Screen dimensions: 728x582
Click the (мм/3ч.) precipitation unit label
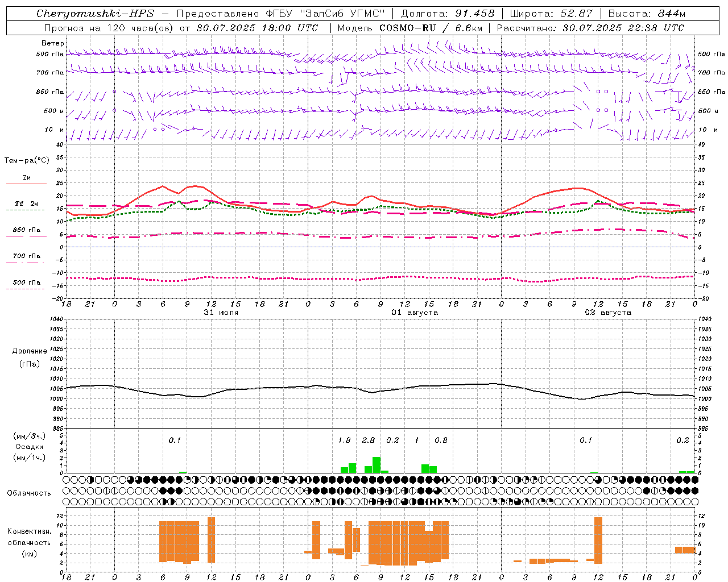[30, 436]
